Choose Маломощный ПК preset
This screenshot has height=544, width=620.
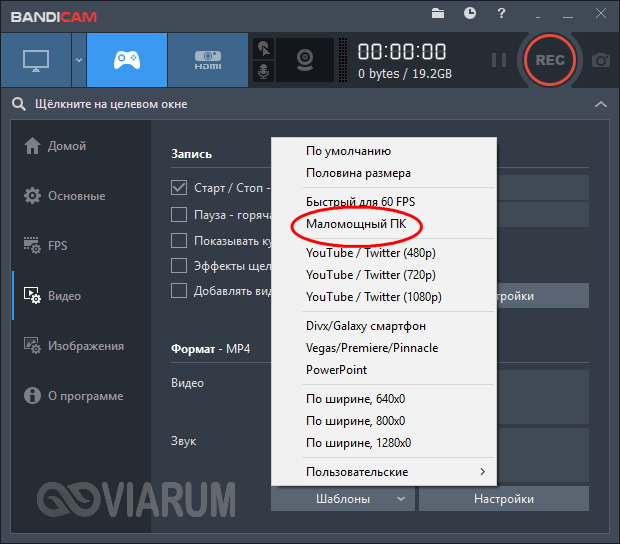384,224
